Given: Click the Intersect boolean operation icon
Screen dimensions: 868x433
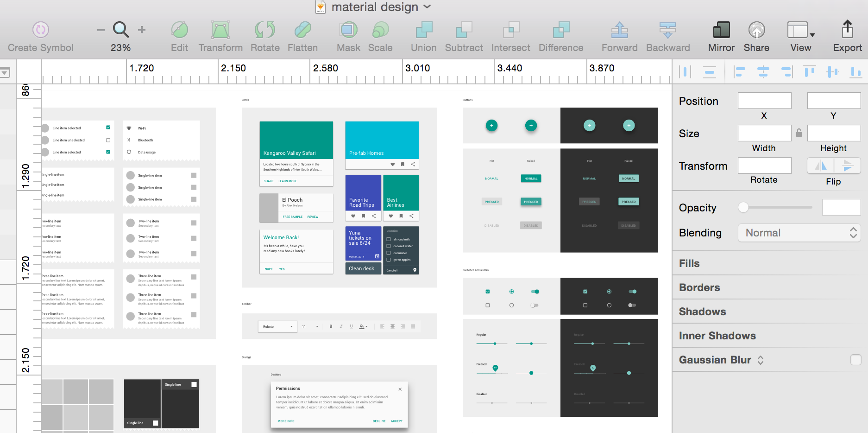Looking at the screenshot, I should [510, 31].
